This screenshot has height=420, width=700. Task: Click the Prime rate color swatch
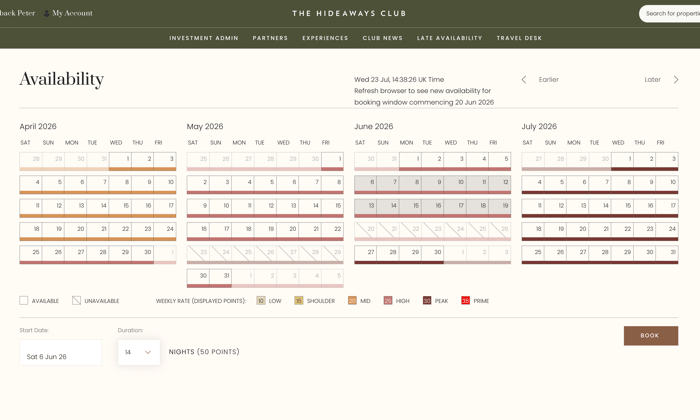pyautogui.click(x=465, y=300)
